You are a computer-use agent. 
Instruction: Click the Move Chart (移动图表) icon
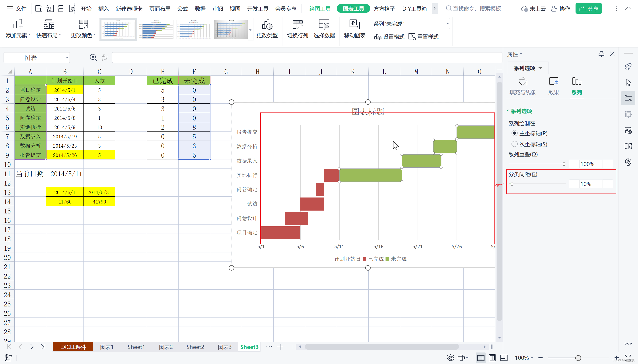tap(354, 25)
